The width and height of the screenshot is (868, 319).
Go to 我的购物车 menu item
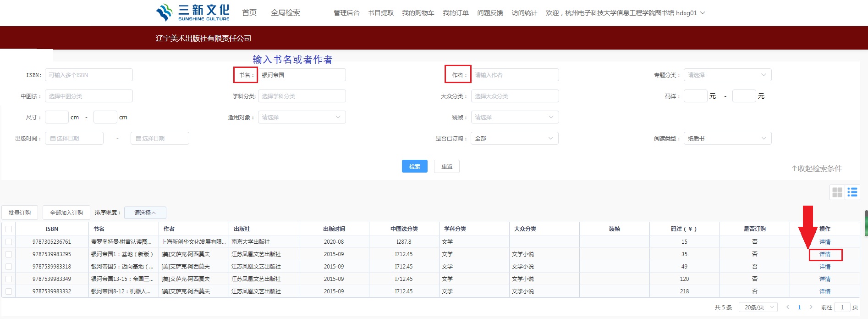click(x=418, y=13)
